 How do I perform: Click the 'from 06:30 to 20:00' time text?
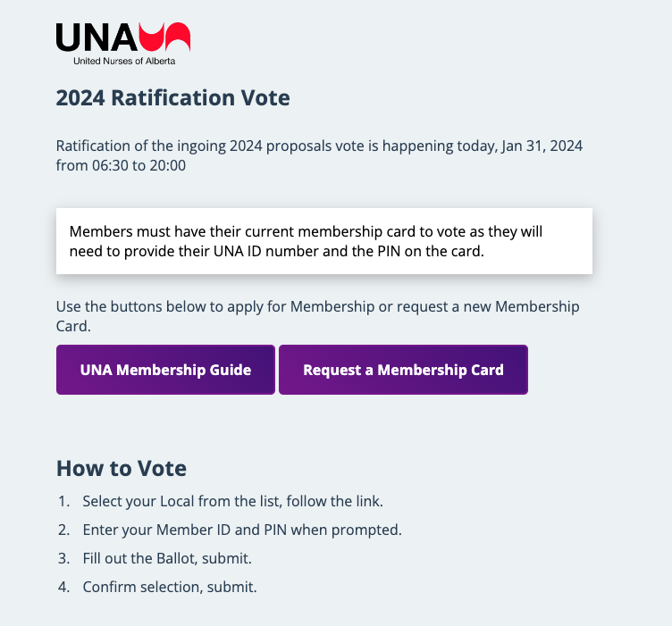click(x=121, y=166)
